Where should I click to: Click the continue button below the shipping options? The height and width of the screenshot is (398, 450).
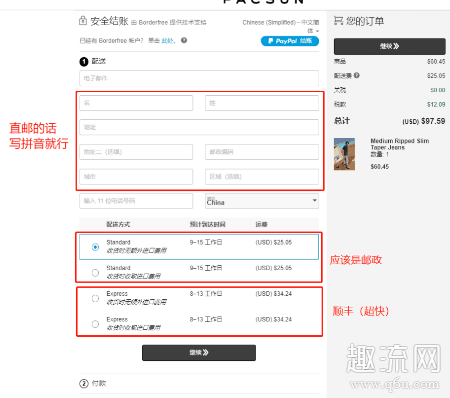(x=199, y=353)
